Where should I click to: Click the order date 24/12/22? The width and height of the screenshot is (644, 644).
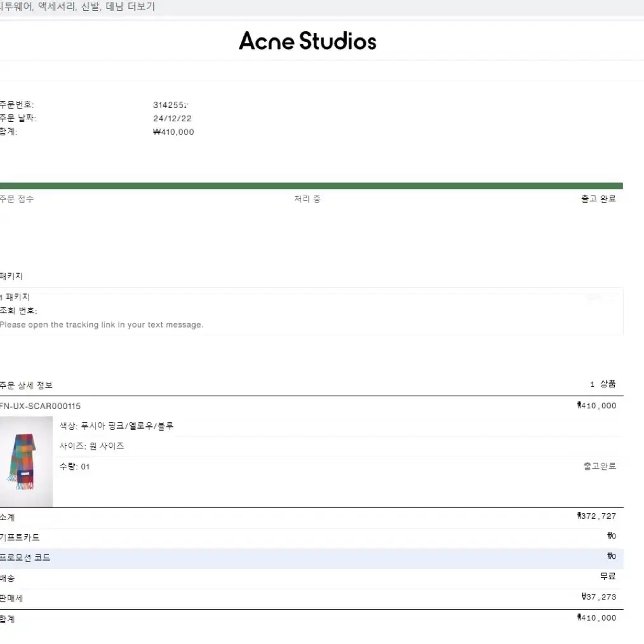pyautogui.click(x=172, y=118)
